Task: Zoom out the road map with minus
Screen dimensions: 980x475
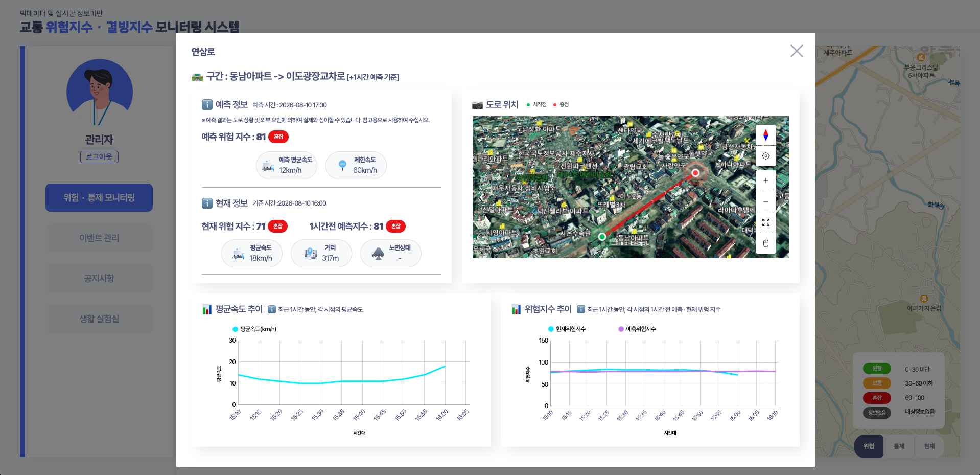Action: tap(765, 201)
